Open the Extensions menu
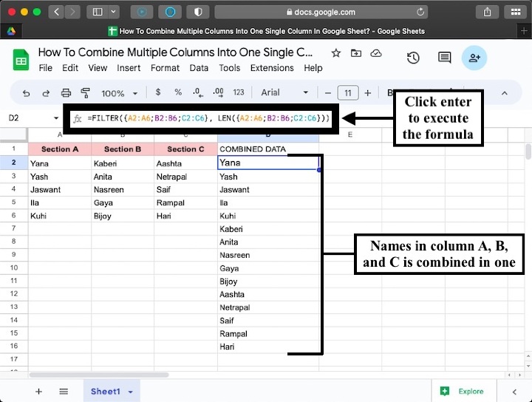 (272, 68)
